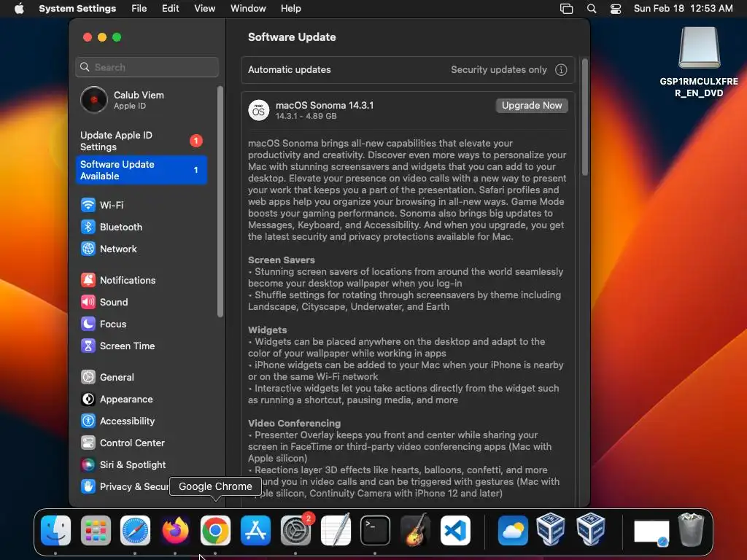Open minimized window thumbnail in Dock
Viewport: 747px width, 560px height.
tap(651, 532)
